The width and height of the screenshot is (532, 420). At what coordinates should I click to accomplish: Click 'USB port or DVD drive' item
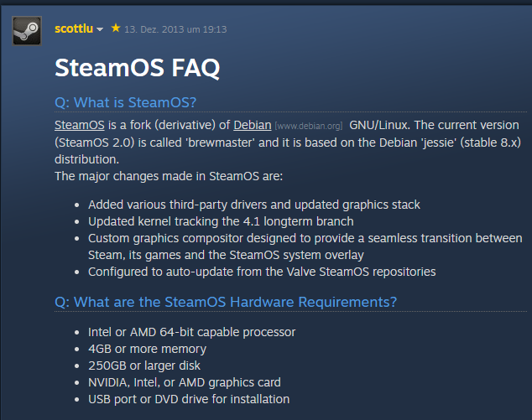pyautogui.click(x=189, y=399)
